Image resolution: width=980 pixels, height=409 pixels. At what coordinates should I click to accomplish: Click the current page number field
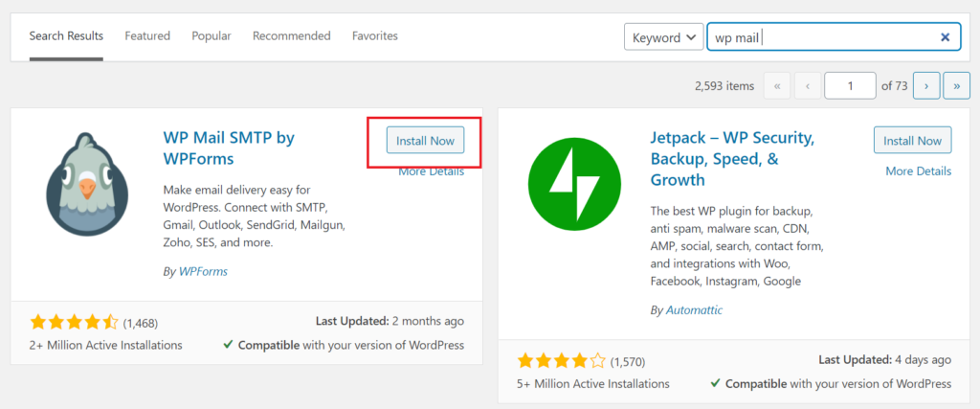click(x=850, y=86)
